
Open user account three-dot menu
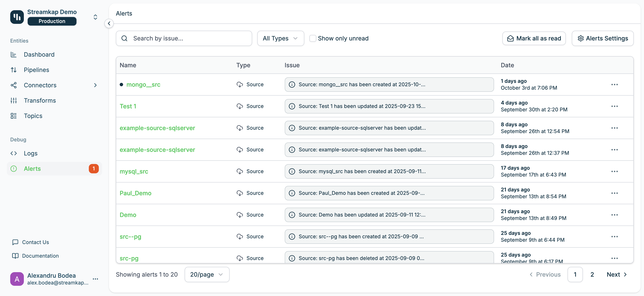tap(95, 279)
